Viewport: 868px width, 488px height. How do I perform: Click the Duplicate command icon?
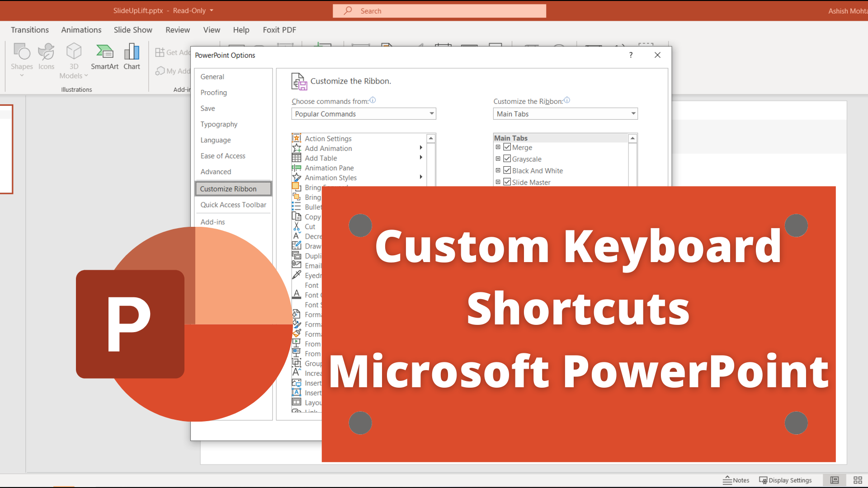click(x=297, y=256)
